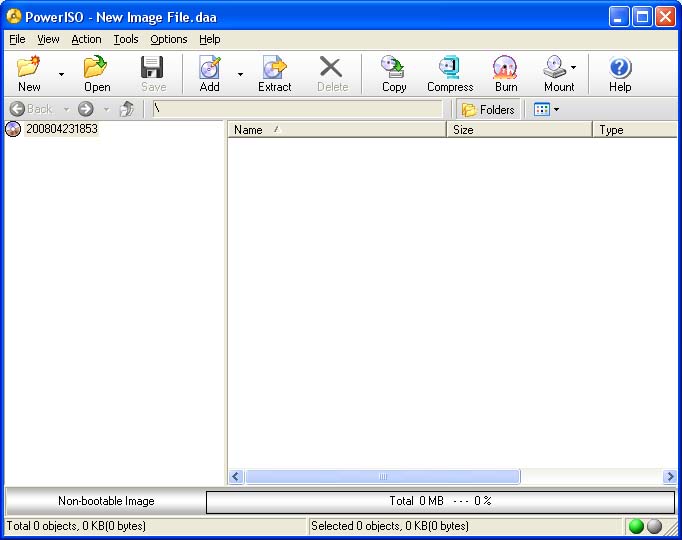
Task: Sort by the Size column header
Action: [519, 130]
